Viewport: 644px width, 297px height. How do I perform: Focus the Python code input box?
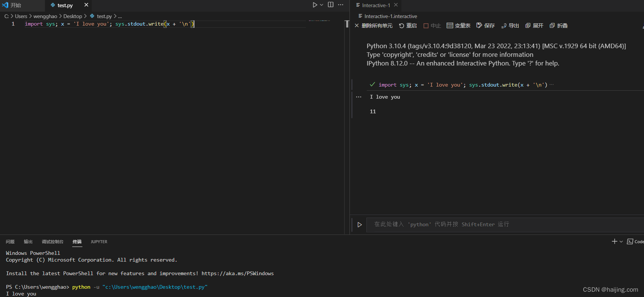click(505, 224)
